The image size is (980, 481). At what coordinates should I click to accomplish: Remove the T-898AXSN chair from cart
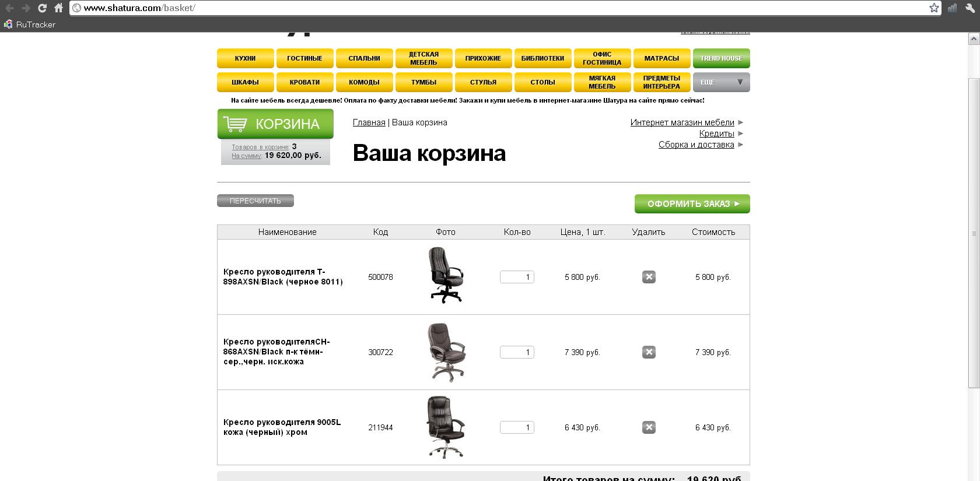click(x=649, y=277)
